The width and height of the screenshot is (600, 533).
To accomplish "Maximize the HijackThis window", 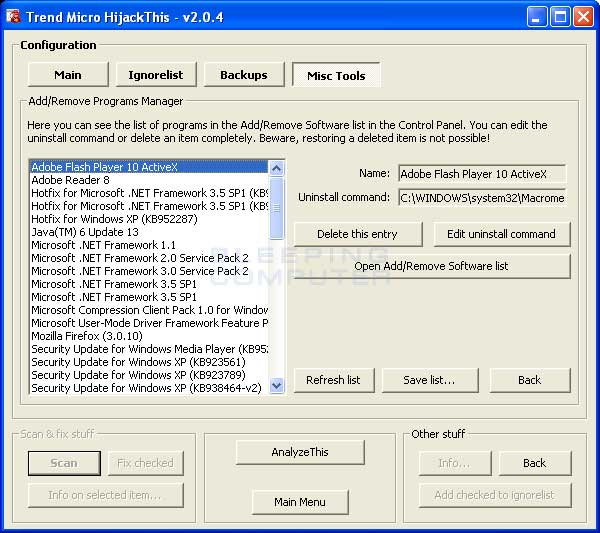I will pyautogui.click(x=560, y=17).
